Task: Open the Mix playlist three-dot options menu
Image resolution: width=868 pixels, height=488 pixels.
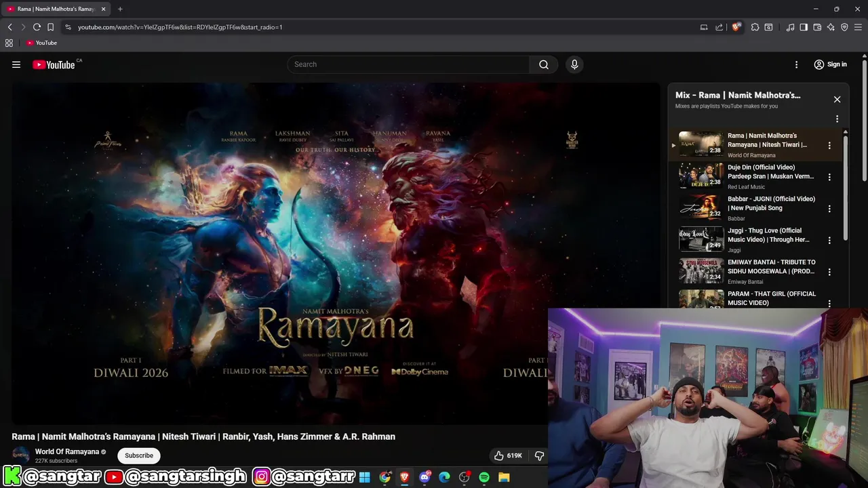Action: pos(837,119)
